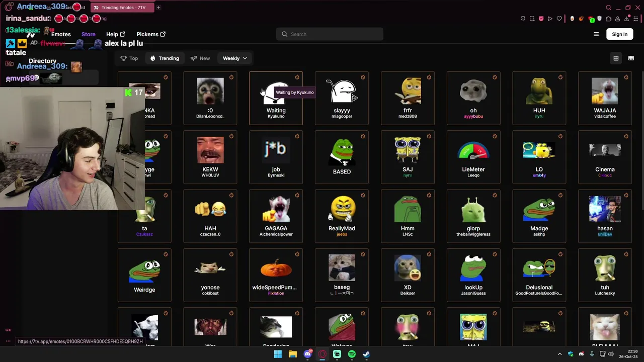
Task: Open Steam from taskbar
Action: [x=366, y=354]
